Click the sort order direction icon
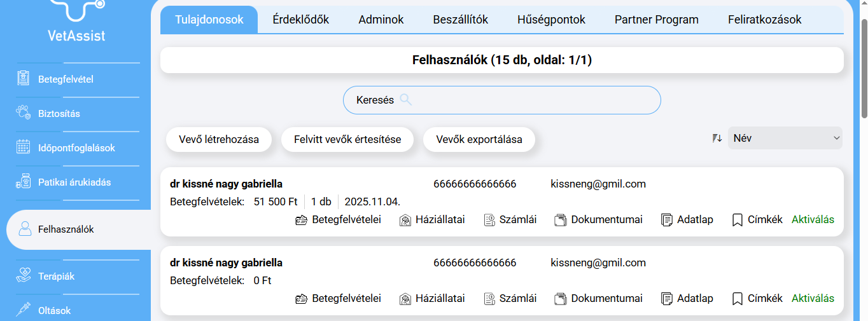The height and width of the screenshot is (321, 868). (x=717, y=138)
